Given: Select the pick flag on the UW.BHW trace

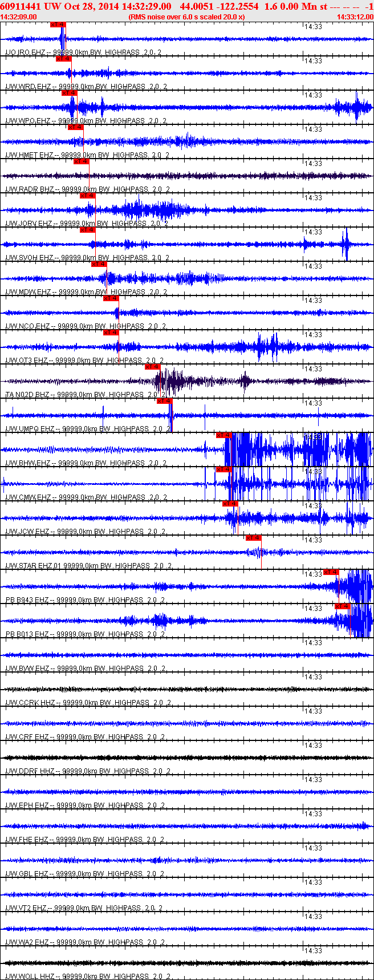Looking at the screenshot, I should coord(223,435).
